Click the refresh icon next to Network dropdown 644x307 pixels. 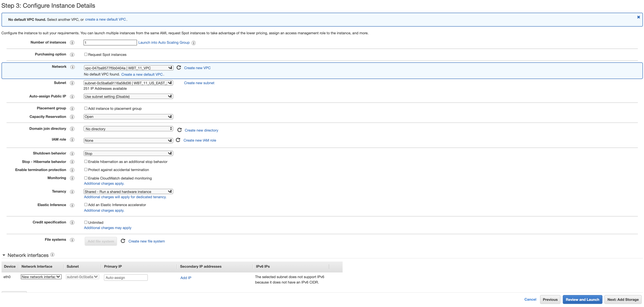tap(179, 68)
